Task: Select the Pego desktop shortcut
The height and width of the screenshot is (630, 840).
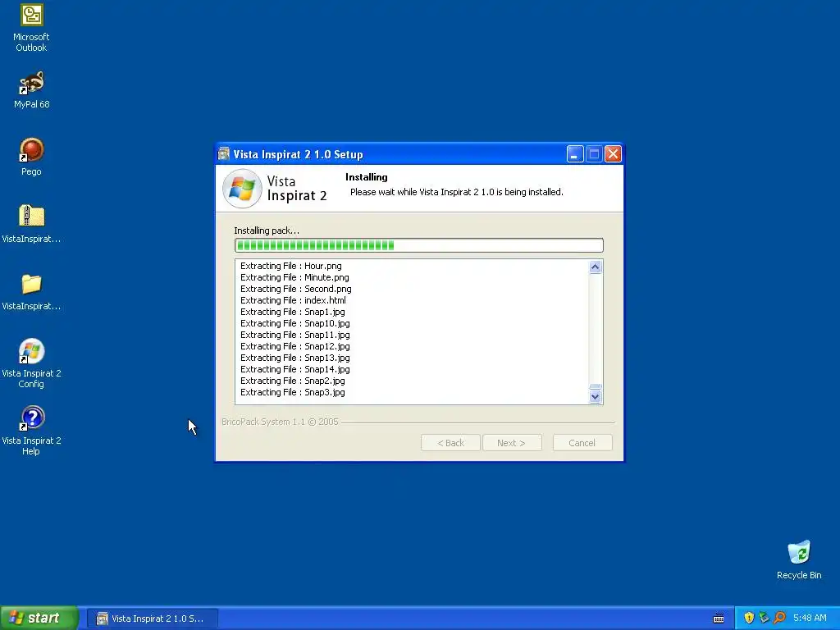Action: 31,157
